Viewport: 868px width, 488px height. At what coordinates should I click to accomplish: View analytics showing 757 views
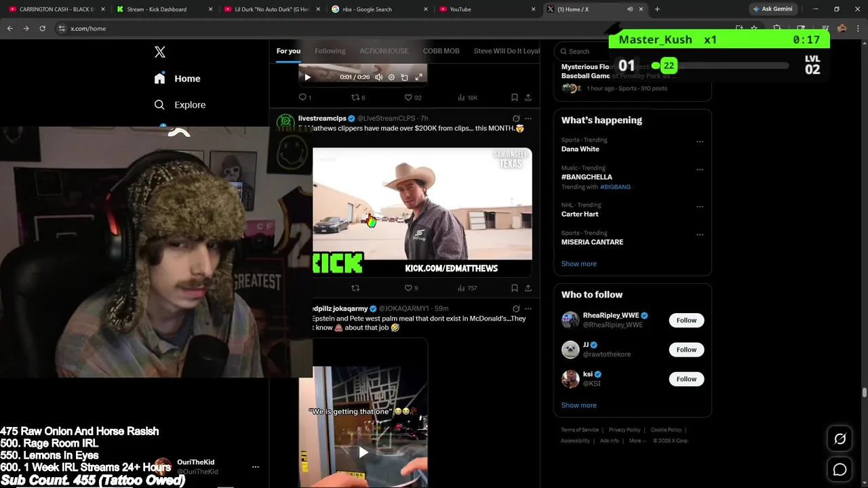point(468,288)
